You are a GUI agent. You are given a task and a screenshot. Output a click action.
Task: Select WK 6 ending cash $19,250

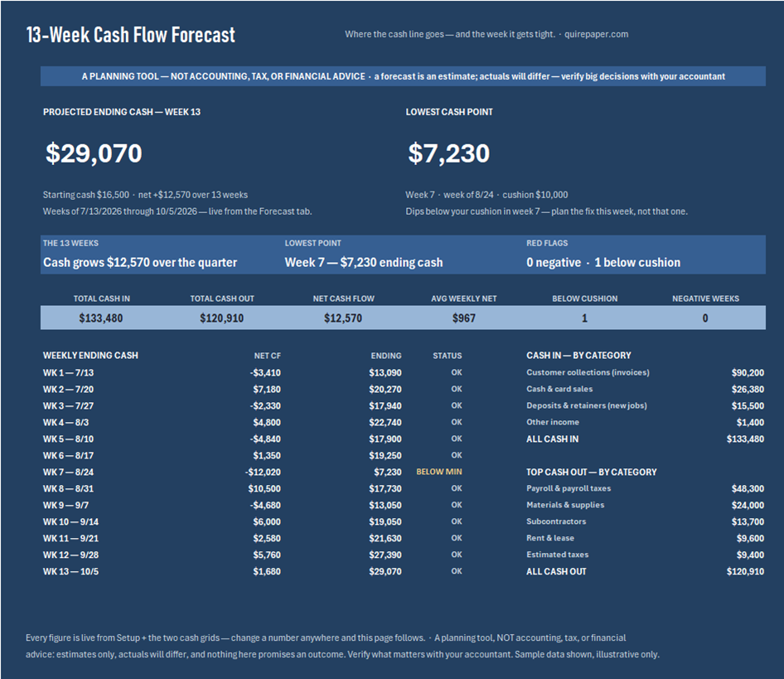coord(385,455)
